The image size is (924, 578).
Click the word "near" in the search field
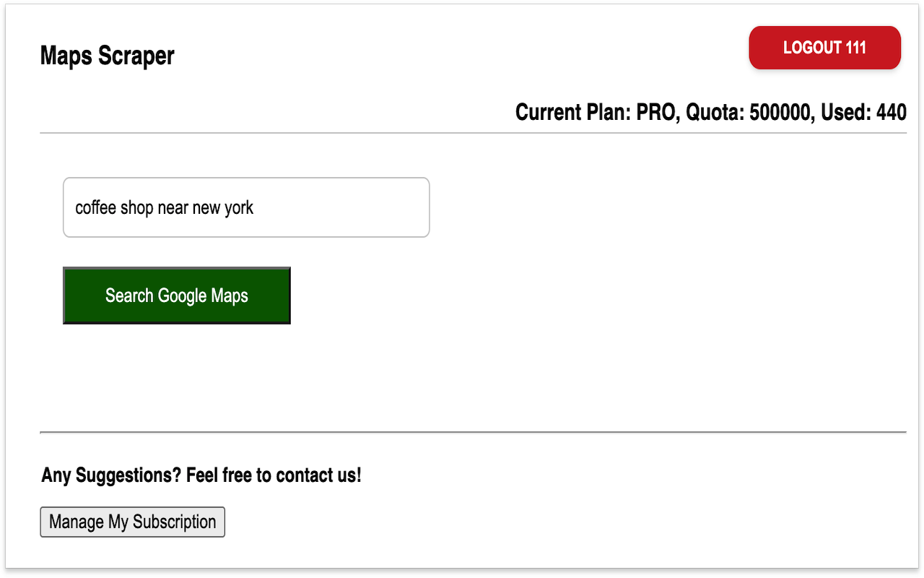tap(173, 208)
